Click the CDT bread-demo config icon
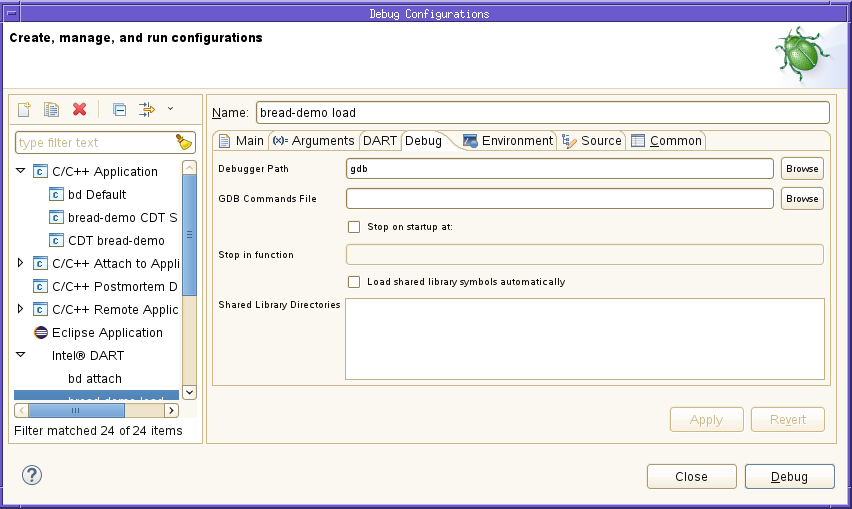This screenshot has height=509, width=852. click(x=56, y=241)
